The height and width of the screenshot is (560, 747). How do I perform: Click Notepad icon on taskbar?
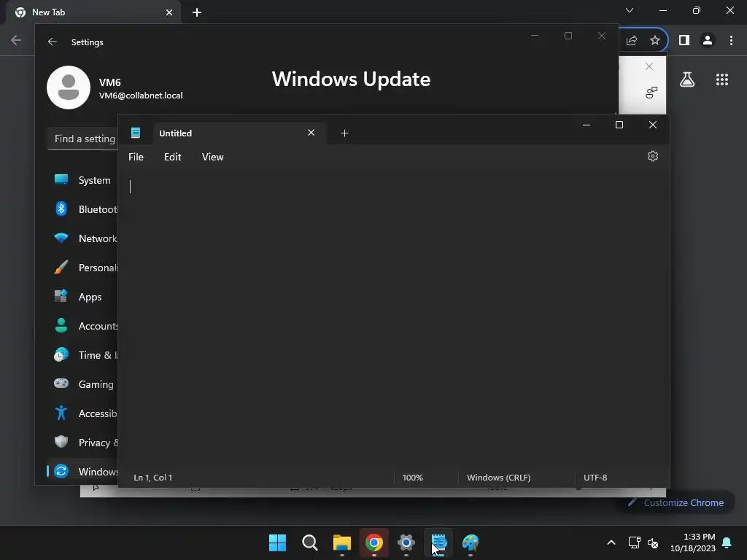438,542
